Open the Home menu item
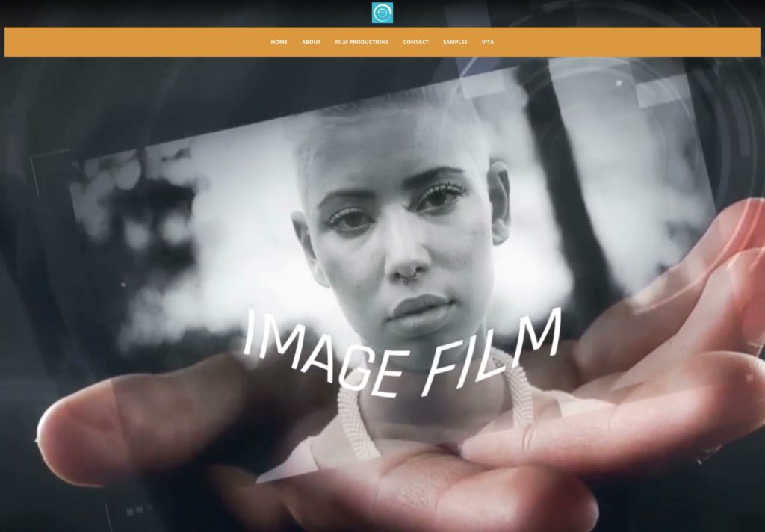This screenshot has width=765, height=532. coord(279,42)
